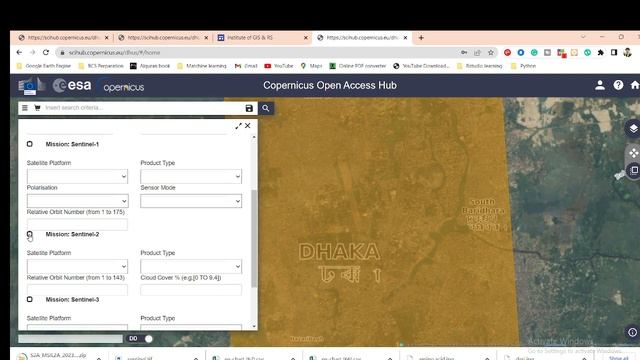Open the YouTube bookmark
This screenshot has width=640, height=360.
(279, 66)
